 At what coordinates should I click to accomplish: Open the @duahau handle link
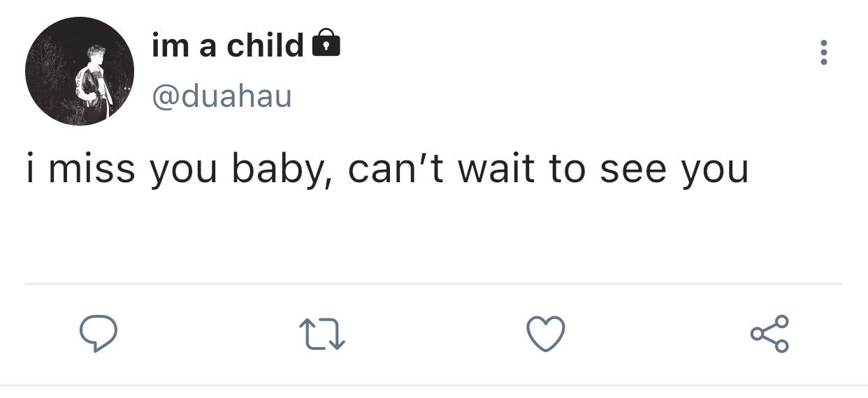(x=221, y=96)
